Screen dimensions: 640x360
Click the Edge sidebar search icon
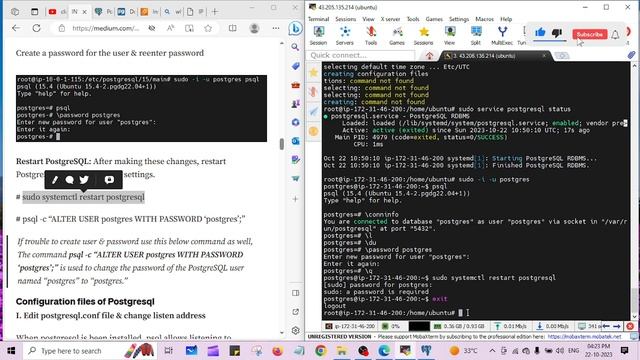[x=295, y=47]
